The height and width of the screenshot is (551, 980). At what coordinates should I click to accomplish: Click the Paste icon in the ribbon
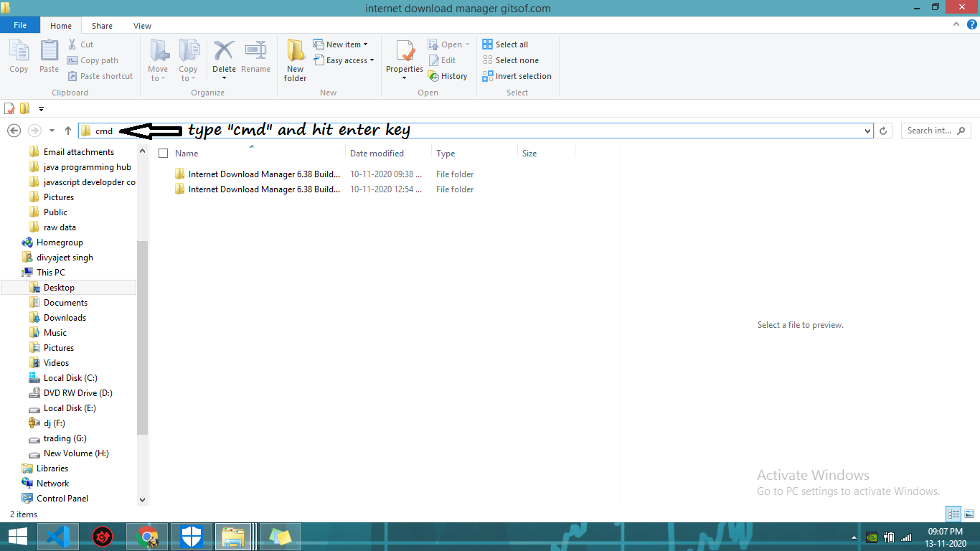click(49, 52)
